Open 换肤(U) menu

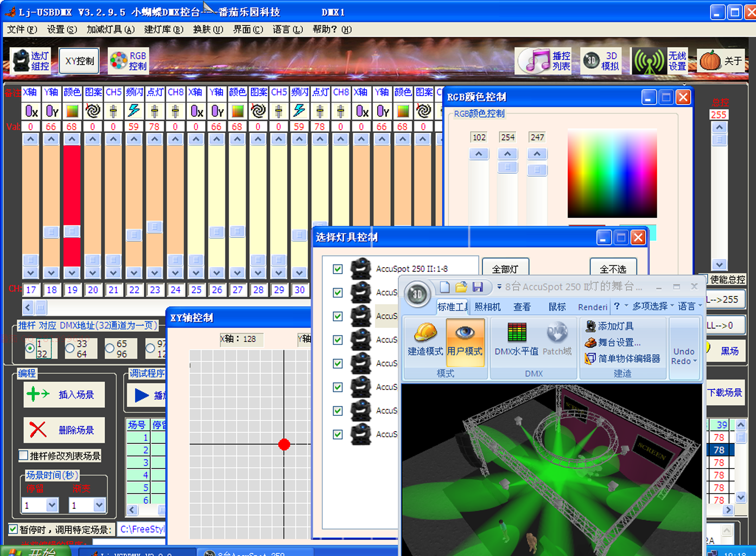coord(208,29)
